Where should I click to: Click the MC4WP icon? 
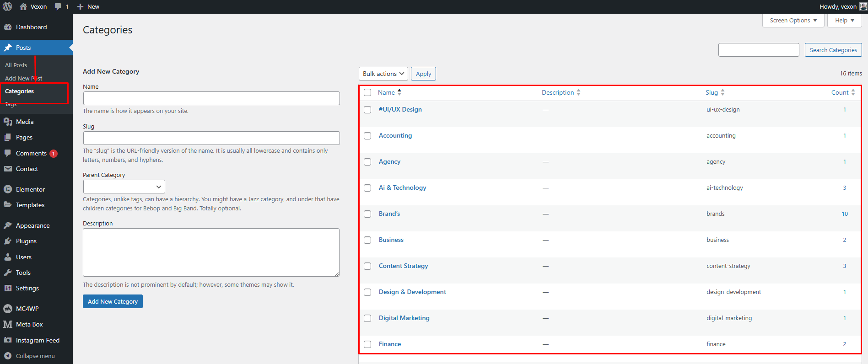(8, 309)
